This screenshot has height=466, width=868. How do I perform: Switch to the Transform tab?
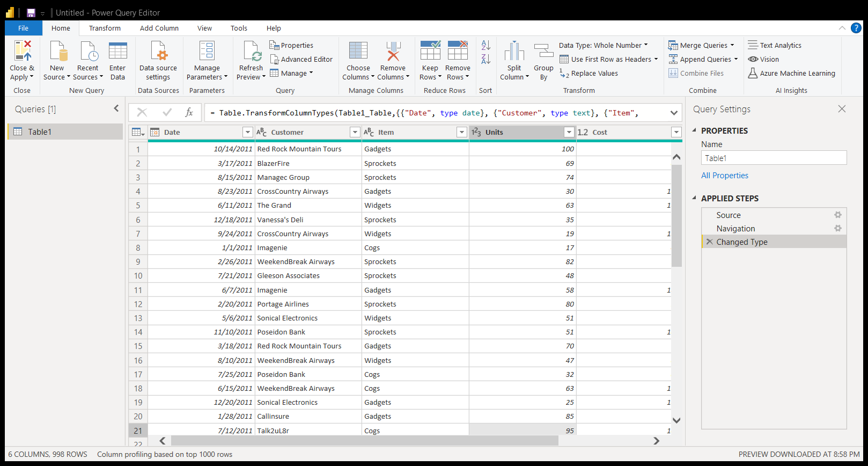(105, 28)
